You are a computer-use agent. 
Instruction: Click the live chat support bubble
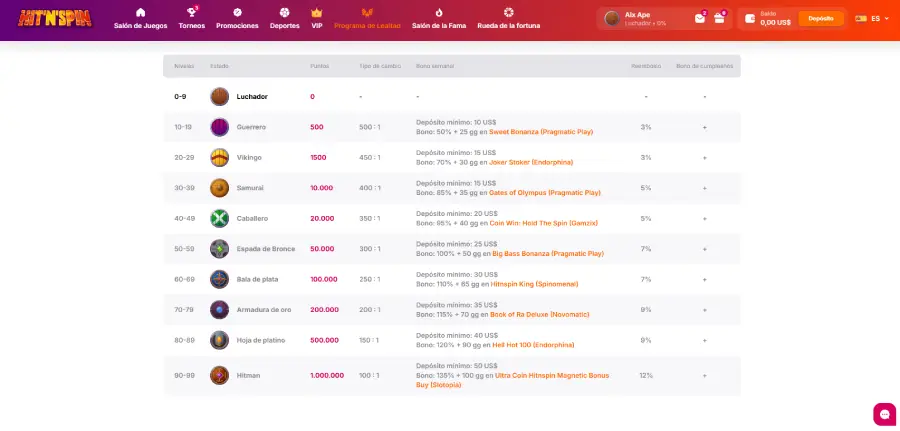(884, 413)
